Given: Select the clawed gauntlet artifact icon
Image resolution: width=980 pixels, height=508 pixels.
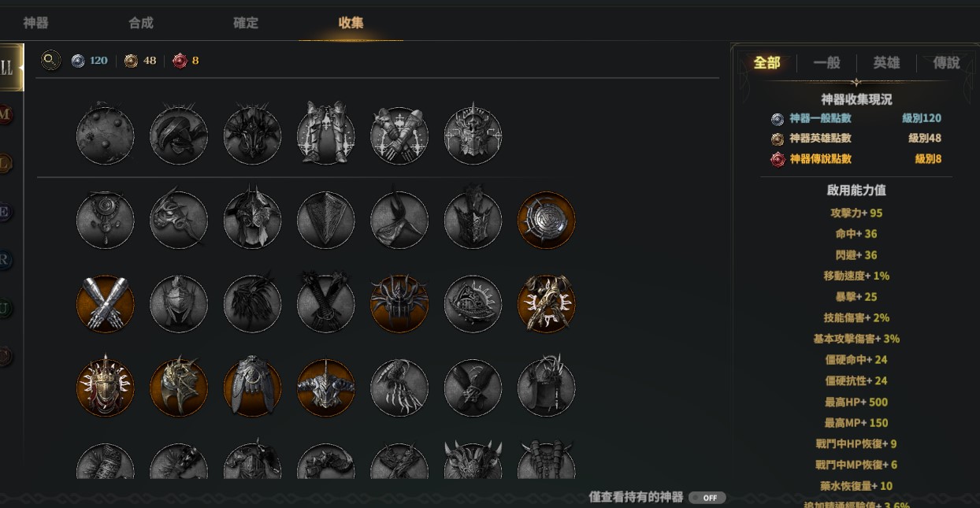Looking at the screenshot, I should (x=399, y=388).
